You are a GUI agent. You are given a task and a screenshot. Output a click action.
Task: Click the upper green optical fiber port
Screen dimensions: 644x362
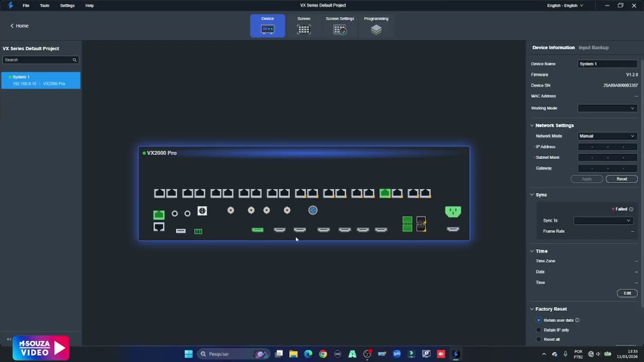coord(408,220)
